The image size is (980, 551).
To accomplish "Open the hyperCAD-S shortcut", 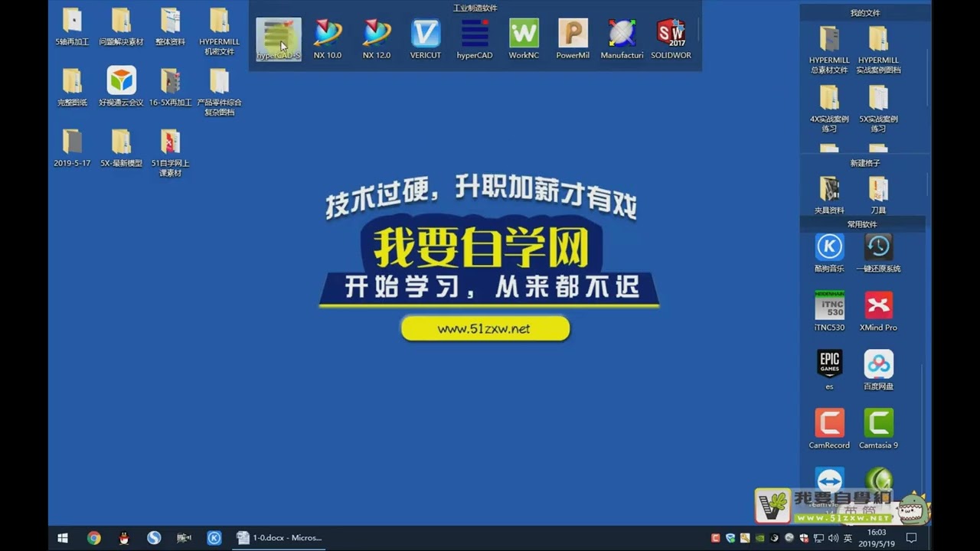I will (279, 39).
